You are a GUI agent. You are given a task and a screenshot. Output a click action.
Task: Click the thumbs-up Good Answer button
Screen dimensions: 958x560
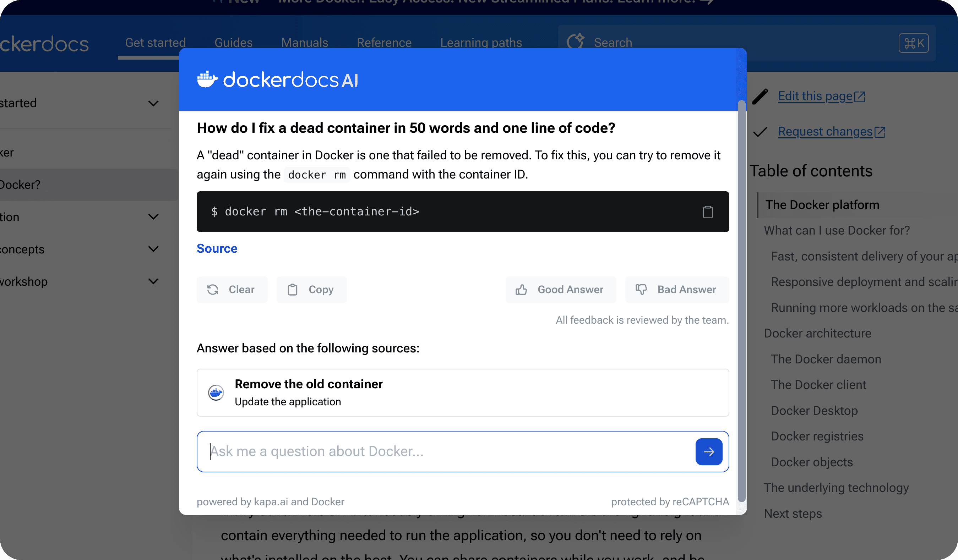(x=560, y=290)
